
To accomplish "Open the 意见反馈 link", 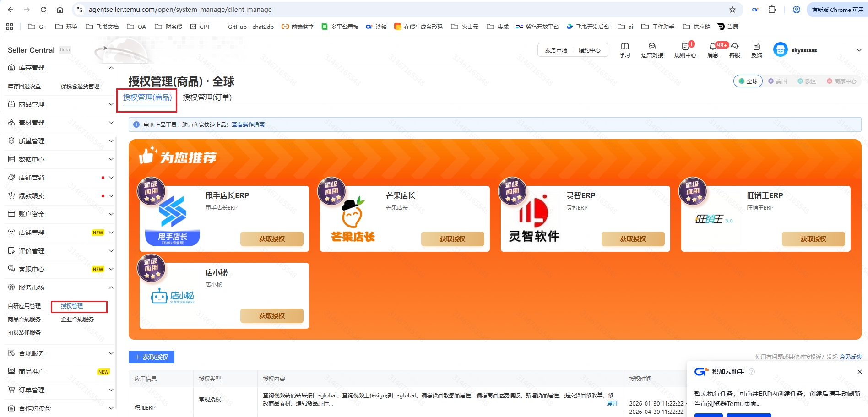I will click(851, 357).
